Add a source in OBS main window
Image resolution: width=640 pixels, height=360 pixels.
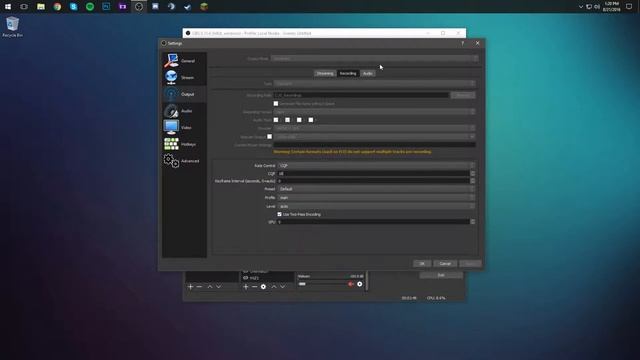(246, 287)
